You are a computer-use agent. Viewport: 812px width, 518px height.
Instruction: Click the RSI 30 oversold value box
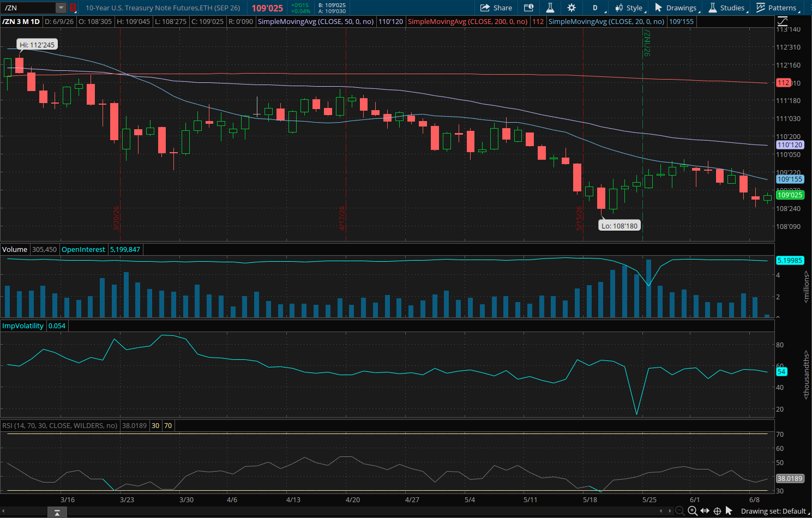point(155,425)
